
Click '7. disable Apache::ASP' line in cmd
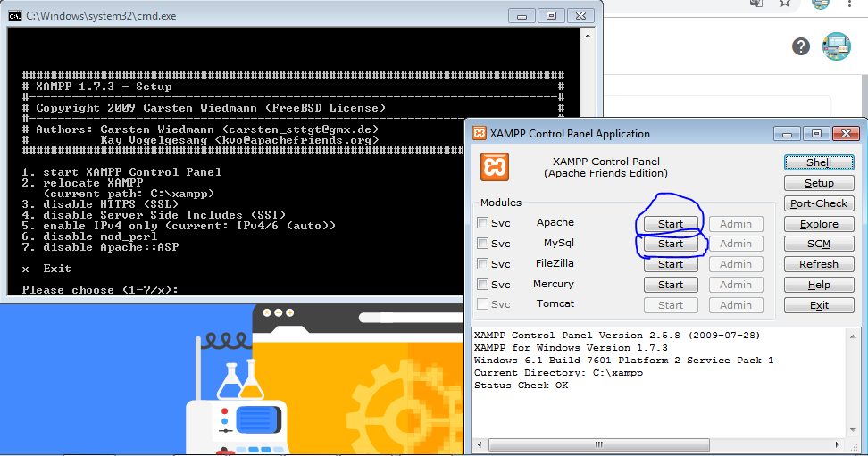[x=100, y=247]
